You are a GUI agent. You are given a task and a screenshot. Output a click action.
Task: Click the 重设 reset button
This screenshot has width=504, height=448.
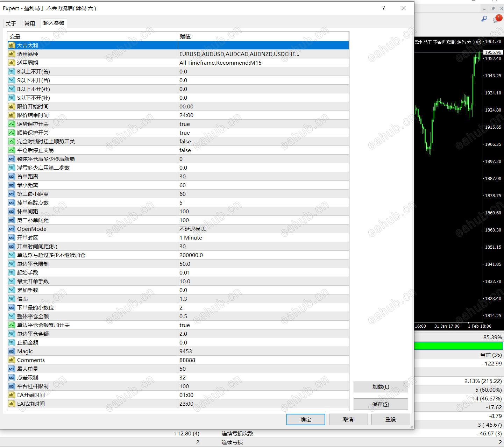point(391,419)
